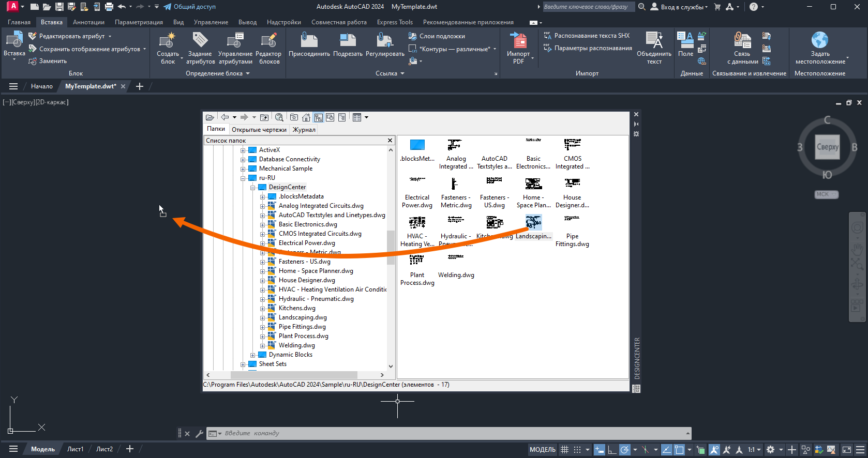Launch the Редактор блоков block editor
The height and width of the screenshot is (458, 868).
(x=268, y=48)
